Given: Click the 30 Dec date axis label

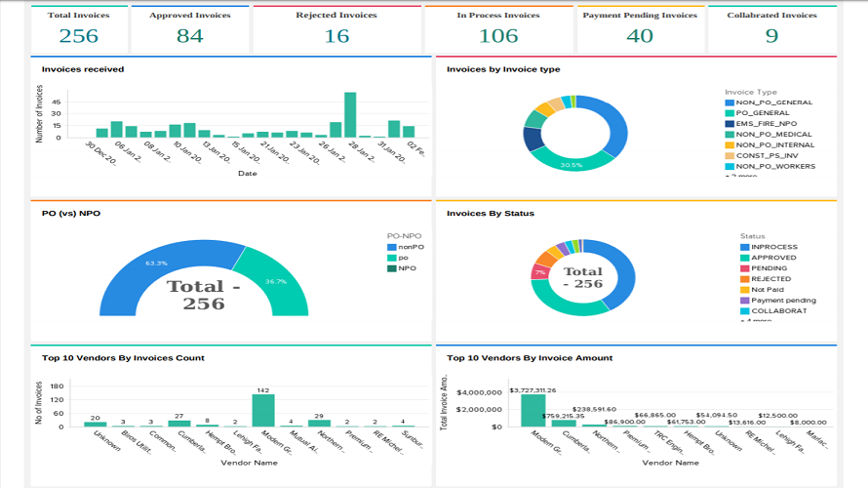Looking at the screenshot, I should tap(101, 153).
